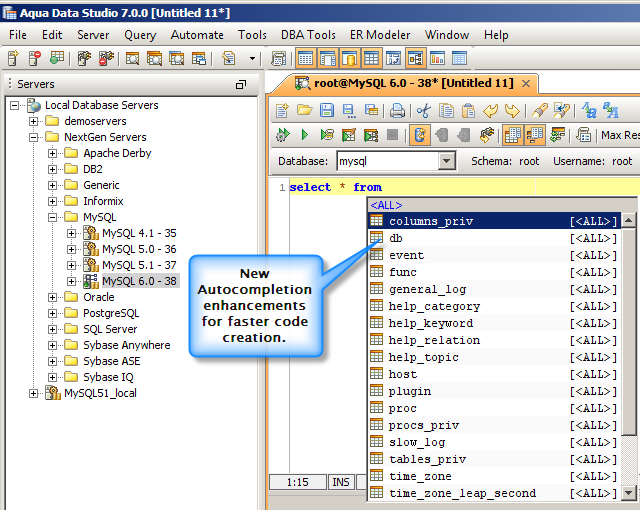Click the autocomplete scrollbar thumb
This screenshot has width=640, height=510.
pyautogui.click(x=629, y=332)
